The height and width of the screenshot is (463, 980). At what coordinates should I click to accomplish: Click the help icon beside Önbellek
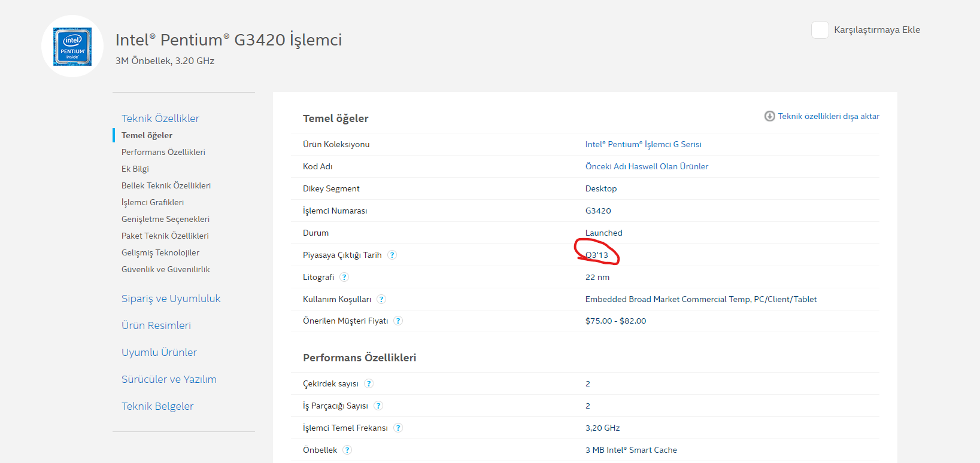347,450
